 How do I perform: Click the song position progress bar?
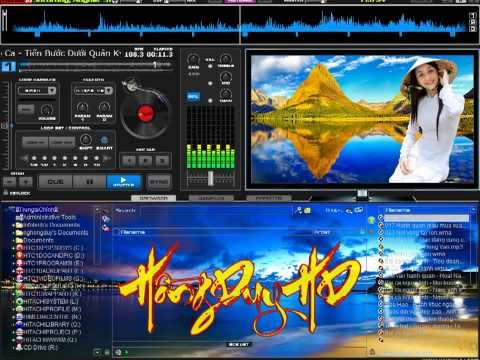tap(95, 66)
